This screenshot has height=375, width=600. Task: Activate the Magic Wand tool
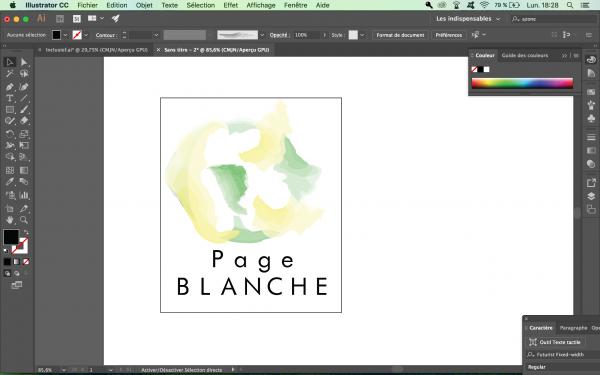point(10,73)
